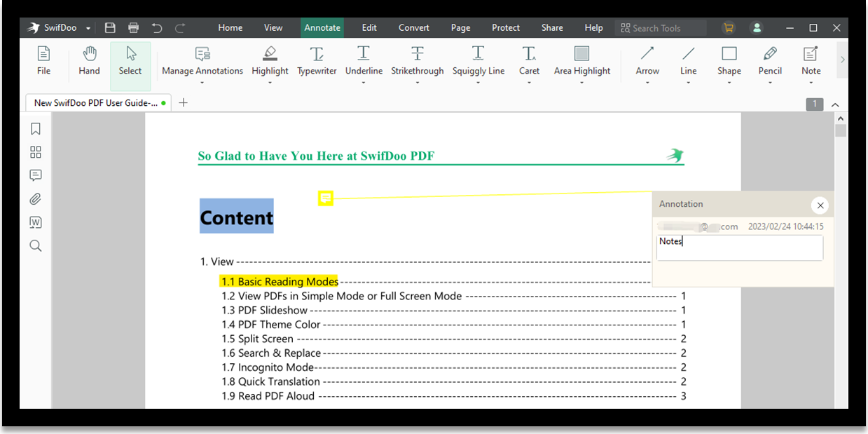Open the Edit tab
Image resolution: width=868 pixels, height=434 pixels.
[369, 28]
